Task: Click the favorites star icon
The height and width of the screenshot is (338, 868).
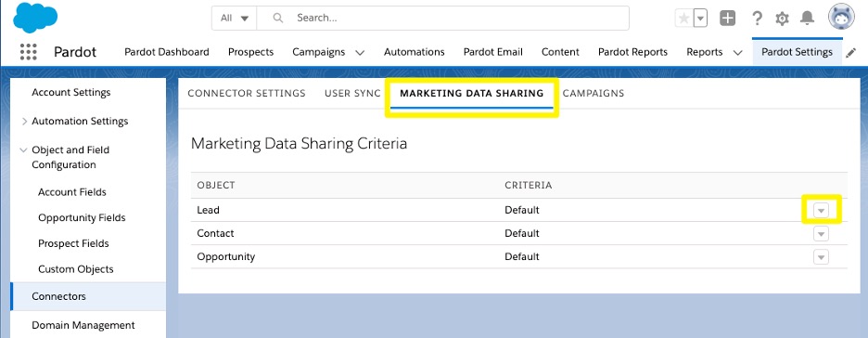Action: [x=684, y=19]
